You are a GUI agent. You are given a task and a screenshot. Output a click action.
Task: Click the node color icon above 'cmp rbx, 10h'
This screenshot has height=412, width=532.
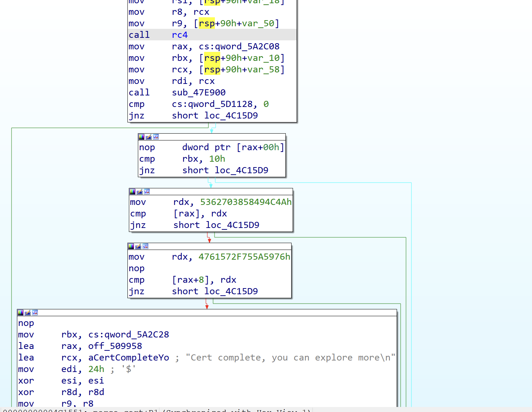tap(141, 137)
